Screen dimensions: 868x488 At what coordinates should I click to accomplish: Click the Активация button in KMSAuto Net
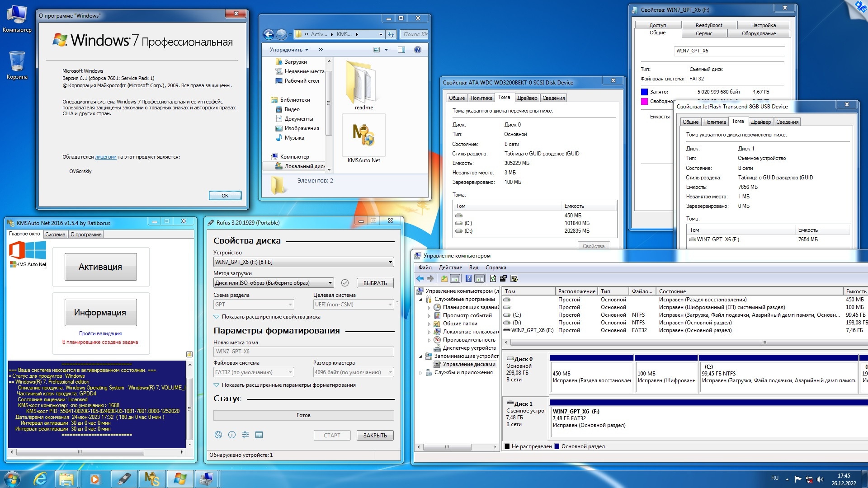coord(100,267)
